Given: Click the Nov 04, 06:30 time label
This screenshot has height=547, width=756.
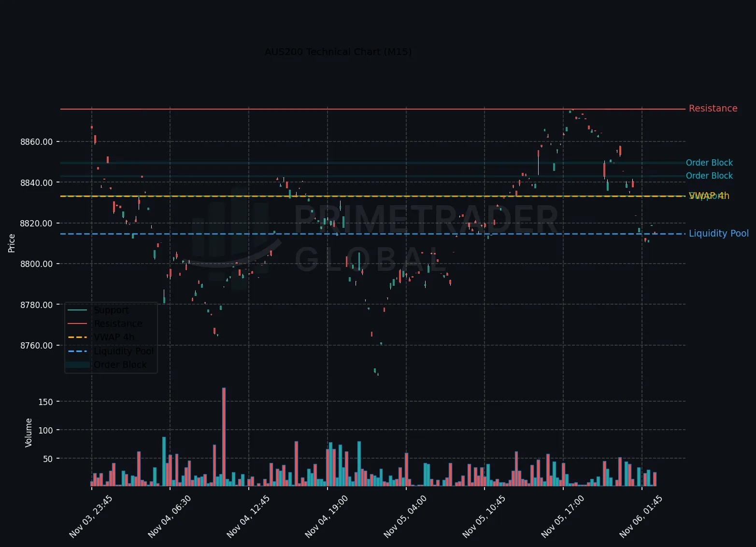Looking at the screenshot, I should (x=169, y=516).
